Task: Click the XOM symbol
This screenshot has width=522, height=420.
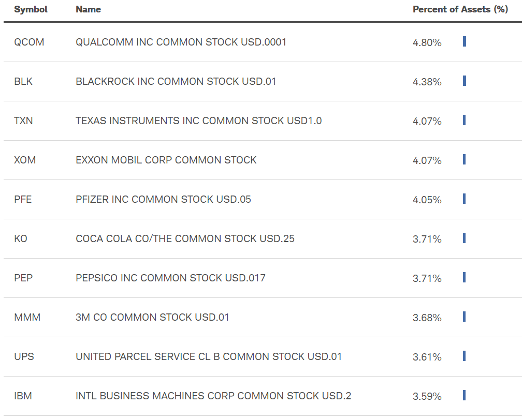Action: (25, 160)
